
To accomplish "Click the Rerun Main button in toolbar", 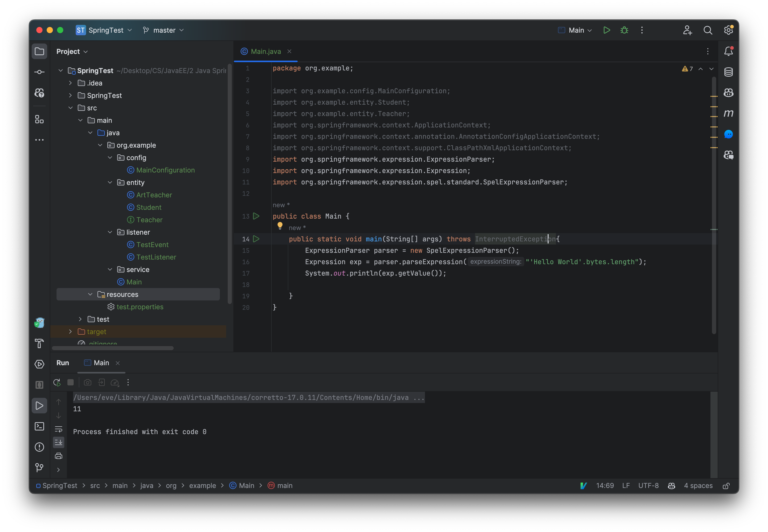I will 57,382.
